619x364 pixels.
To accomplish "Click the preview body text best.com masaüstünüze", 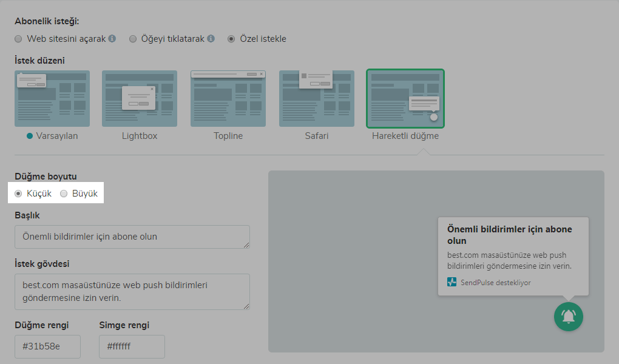I will click(x=509, y=261).
